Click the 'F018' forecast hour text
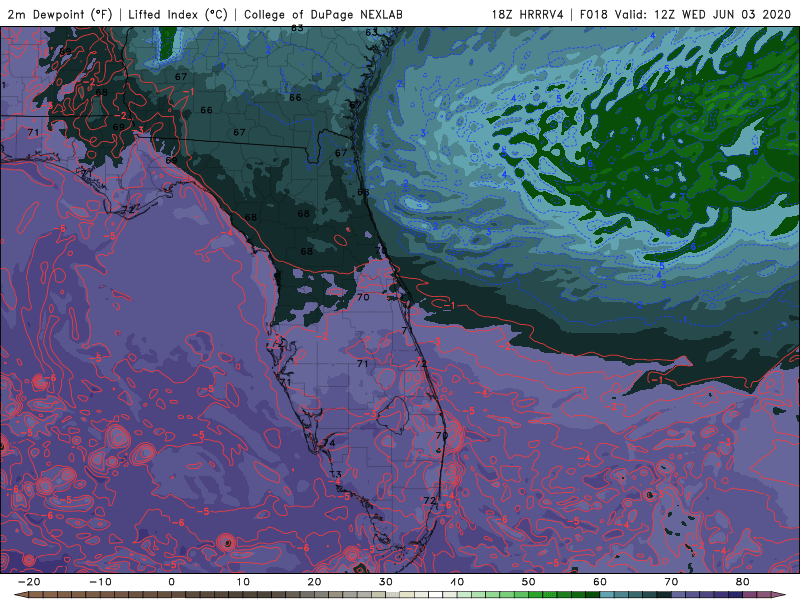The image size is (800, 600). pyautogui.click(x=594, y=14)
